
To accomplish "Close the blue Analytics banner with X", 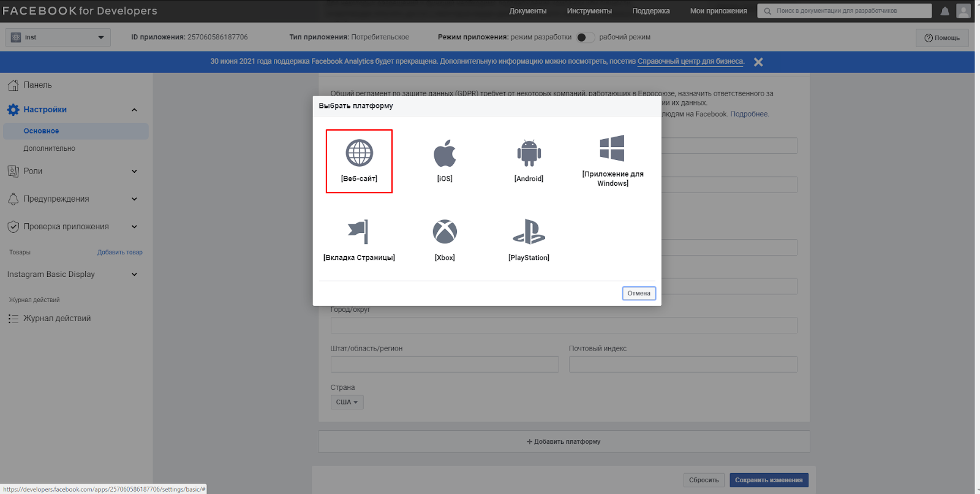I will pyautogui.click(x=758, y=62).
